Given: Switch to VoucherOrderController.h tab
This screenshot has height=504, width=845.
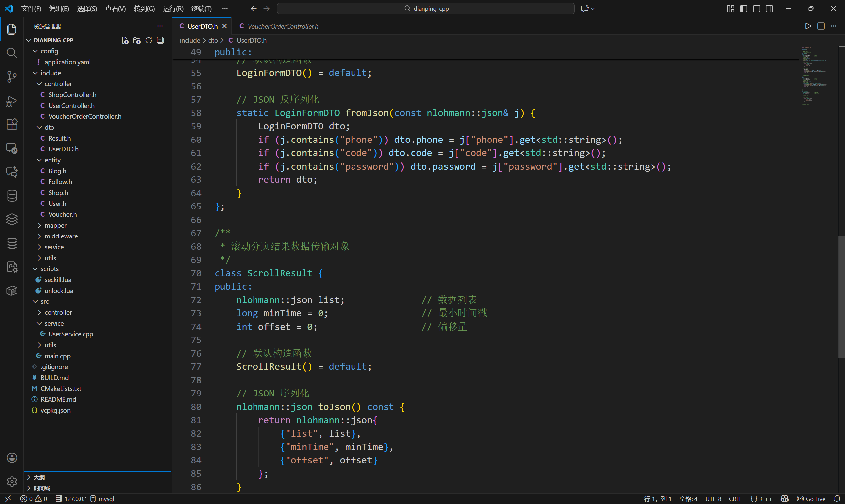Looking at the screenshot, I should pos(282,26).
